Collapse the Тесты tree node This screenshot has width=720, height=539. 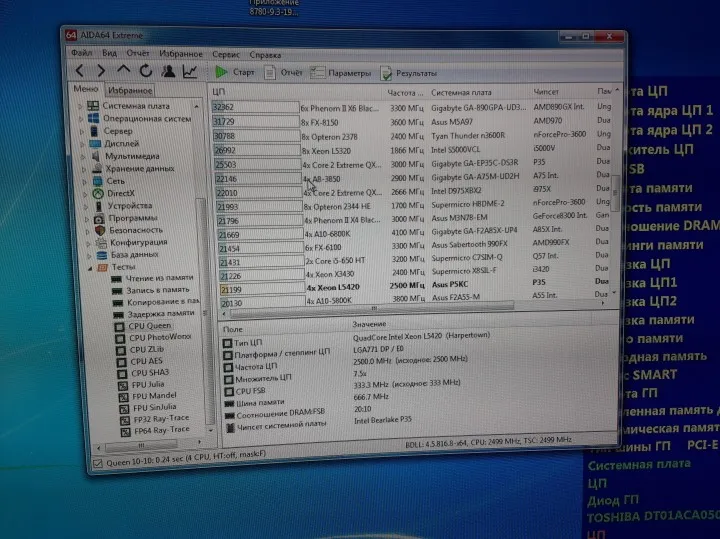pyautogui.click(x=91, y=267)
